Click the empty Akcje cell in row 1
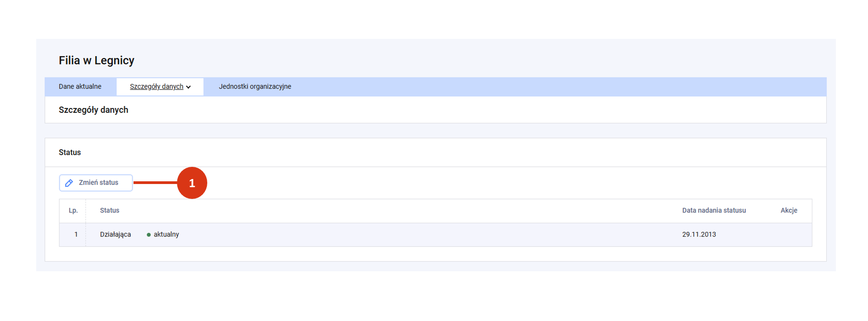The height and width of the screenshot is (321, 868). [788, 235]
